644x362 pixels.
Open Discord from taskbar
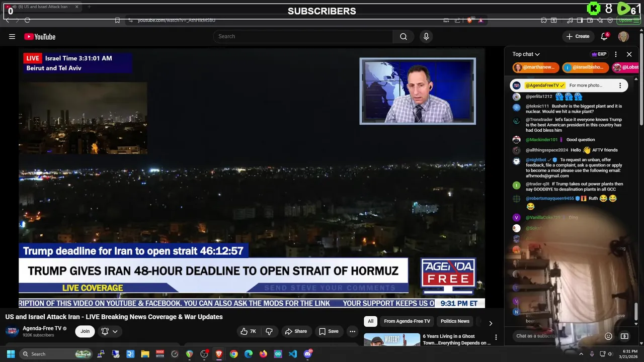click(307, 354)
